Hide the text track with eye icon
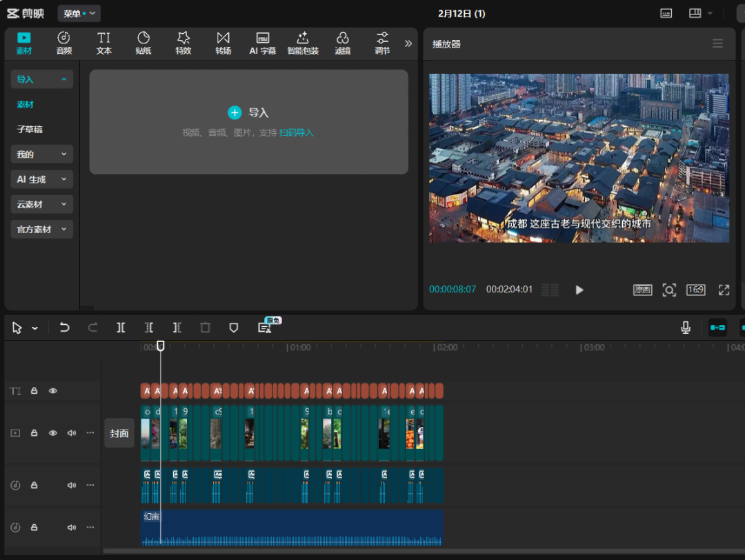Image resolution: width=745 pixels, height=560 pixels. click(x=52, y=391)
